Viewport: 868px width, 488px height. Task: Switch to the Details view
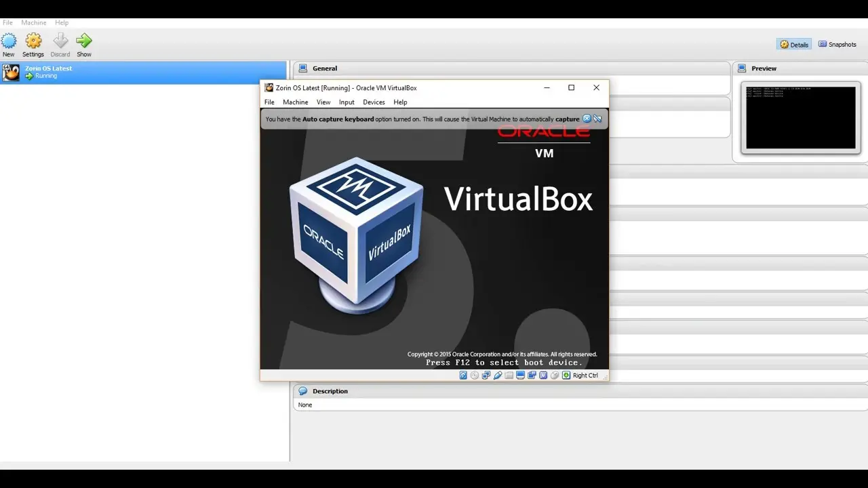point(794,45)
